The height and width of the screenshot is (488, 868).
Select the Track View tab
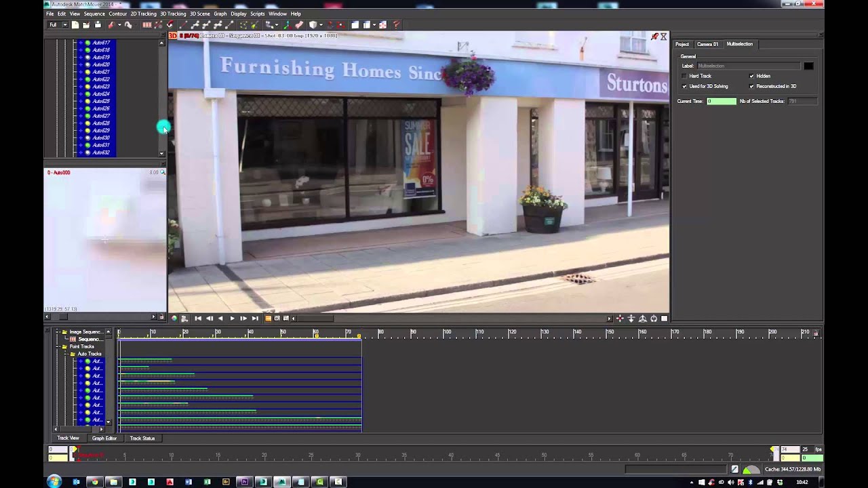[x=68, y=439]
